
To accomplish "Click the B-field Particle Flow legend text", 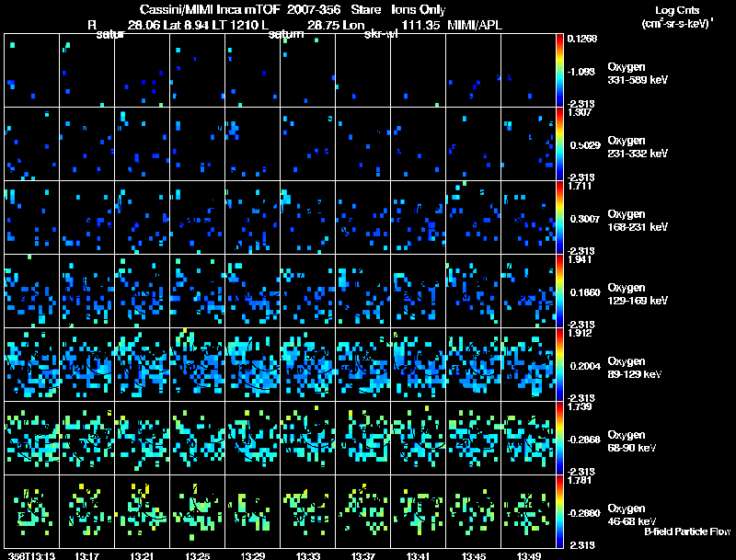I will pos(686,531).
